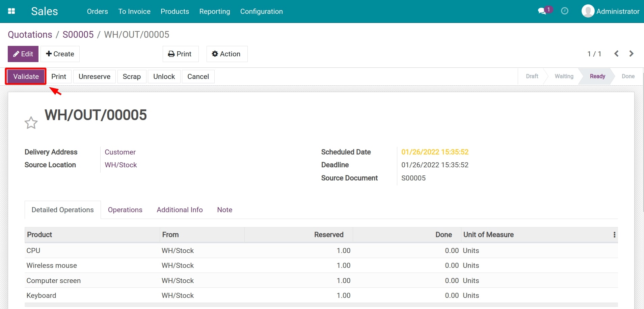Sort by the From column header
644x309 pixels.
[202, 235]
